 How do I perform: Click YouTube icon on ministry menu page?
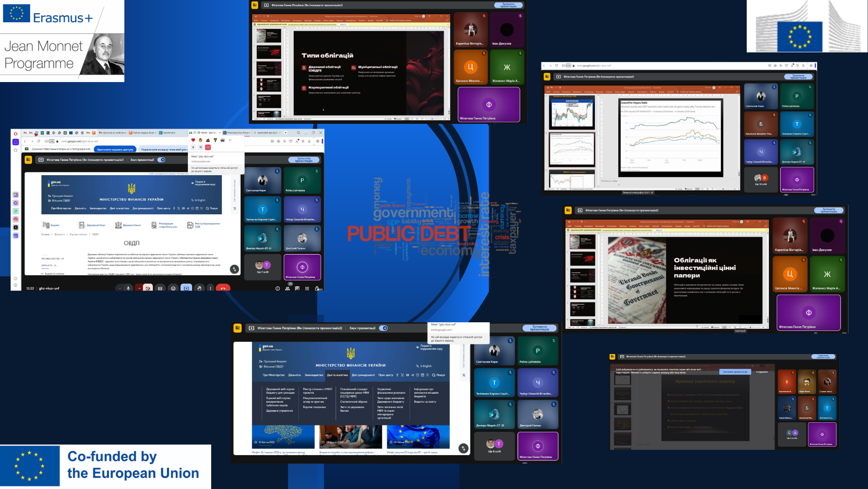coord(408,375)
